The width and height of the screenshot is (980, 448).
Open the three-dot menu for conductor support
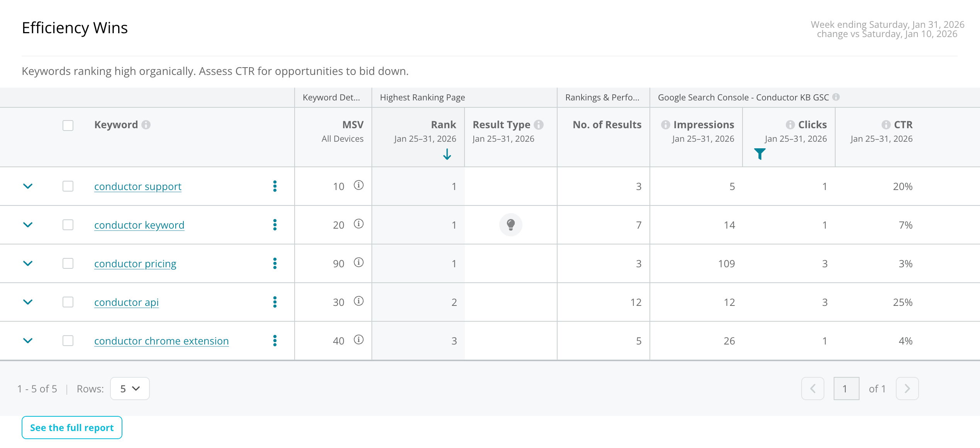[x=275, y=186]
